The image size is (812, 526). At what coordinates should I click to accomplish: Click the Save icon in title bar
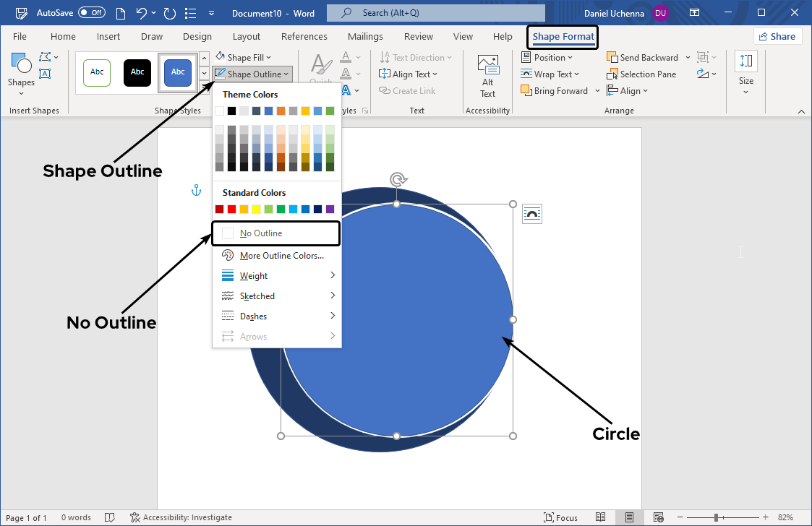click(22, 13)
